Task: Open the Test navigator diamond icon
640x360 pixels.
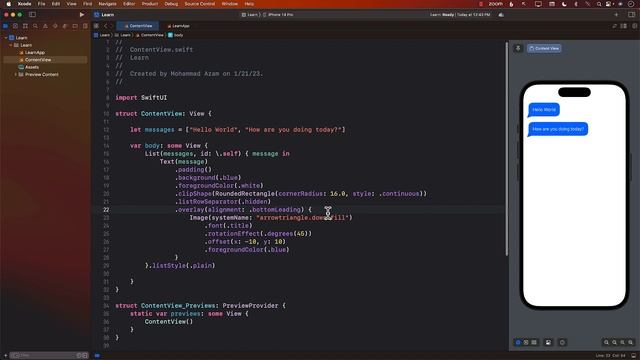Action: click(55, 26)
